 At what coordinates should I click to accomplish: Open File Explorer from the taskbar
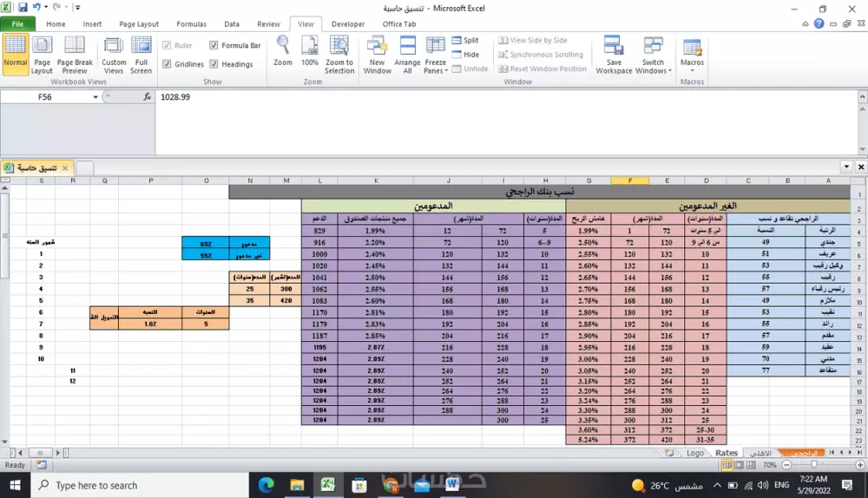pos(297,485)
